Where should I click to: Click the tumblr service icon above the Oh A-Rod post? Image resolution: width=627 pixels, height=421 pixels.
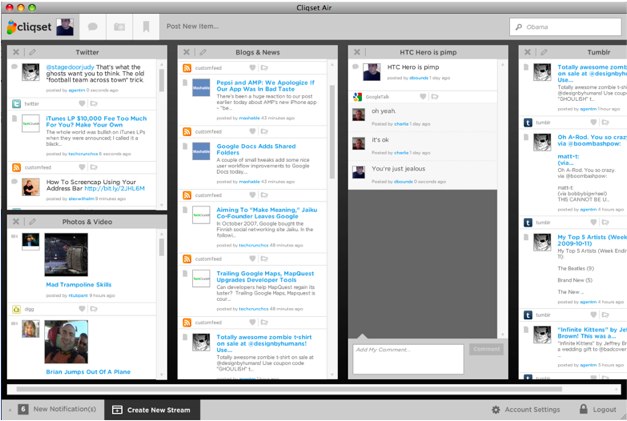pos(528,122)
